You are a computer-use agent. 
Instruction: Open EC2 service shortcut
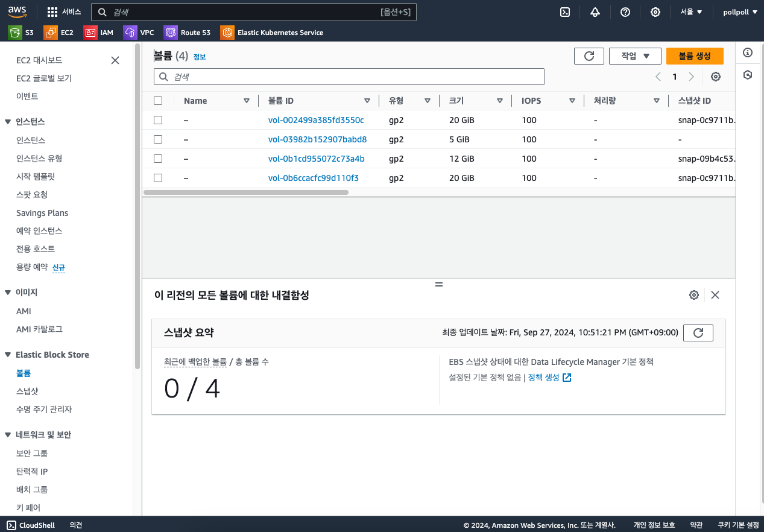59,33
